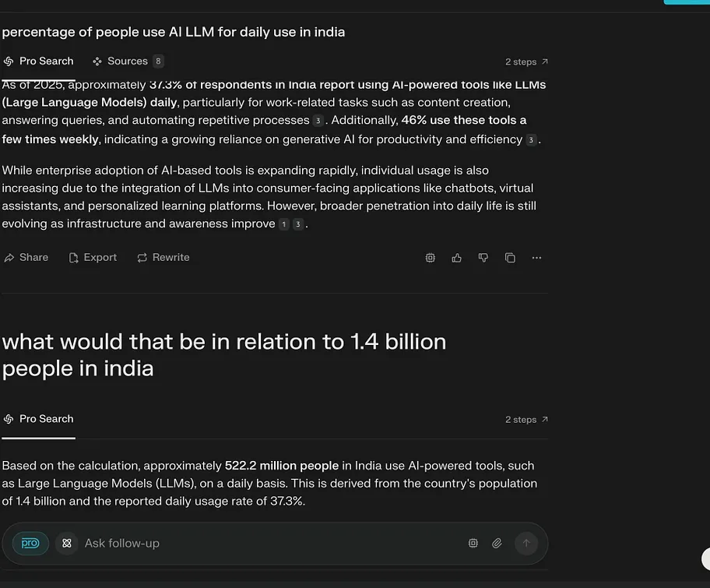Viewport: 710px width, 588px height.
Task: Open the Sources tab with 8 sources
Action: pos(128,61)
